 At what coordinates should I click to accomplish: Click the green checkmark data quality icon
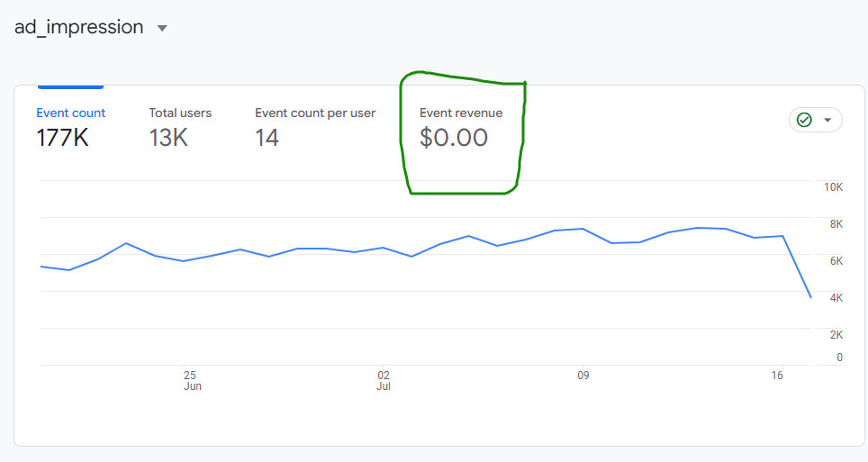tap(804, 120)
